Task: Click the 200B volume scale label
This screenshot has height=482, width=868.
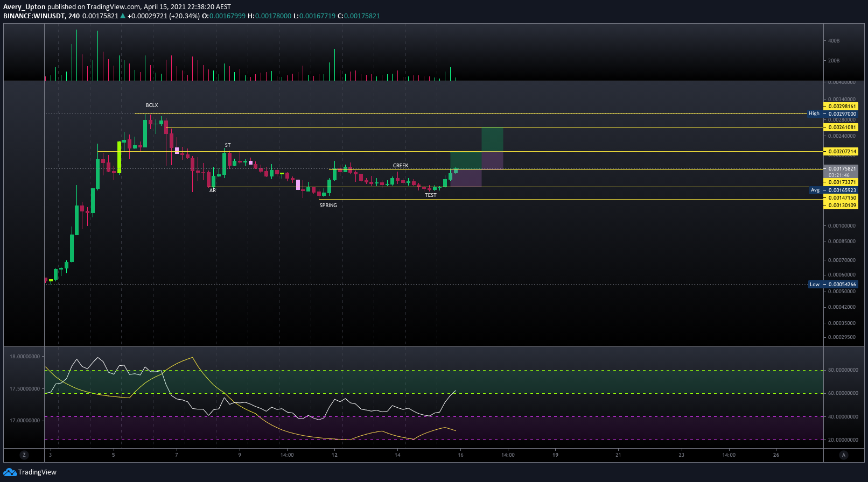Action: point(834,61)
